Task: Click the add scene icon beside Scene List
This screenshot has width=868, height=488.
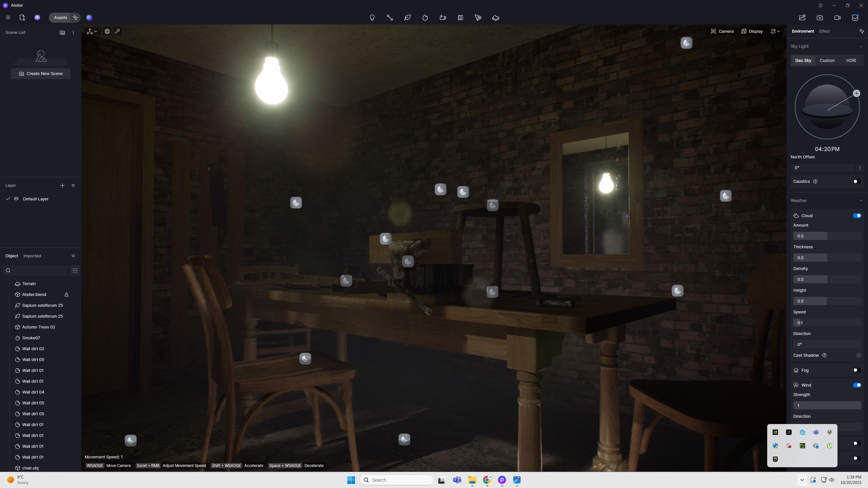Action: tap(62, 33)
